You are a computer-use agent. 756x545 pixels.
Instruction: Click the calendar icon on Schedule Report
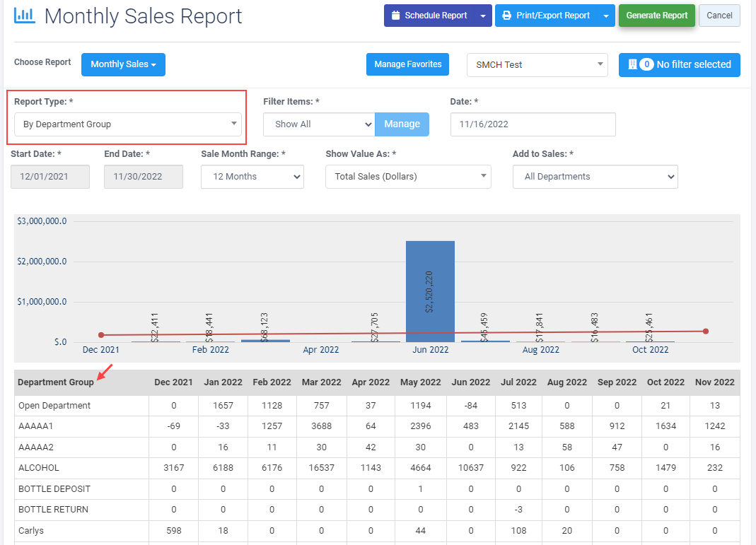coord(395,16)
